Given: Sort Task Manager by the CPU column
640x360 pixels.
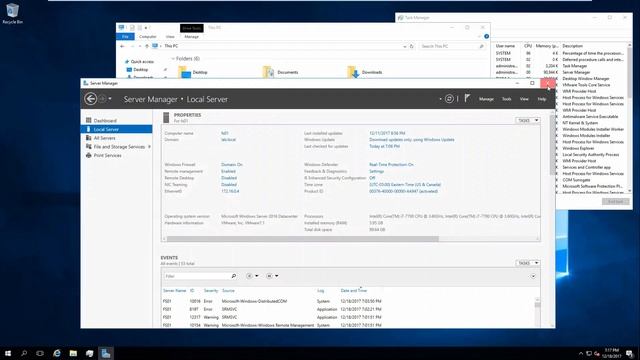Looking at the screenshot, I should coord(528,46).
